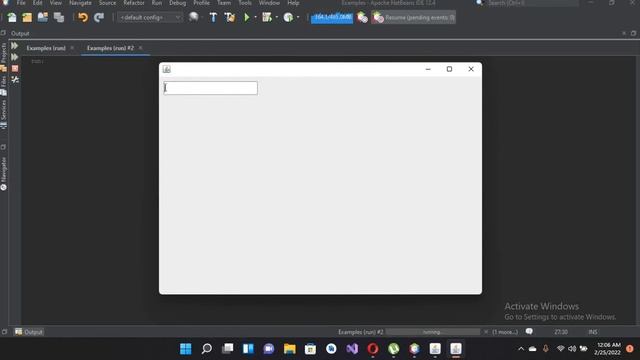Viewport: 640px width, 360px height.
Task: Open the Help menu
Action: (x=293, y=3)
